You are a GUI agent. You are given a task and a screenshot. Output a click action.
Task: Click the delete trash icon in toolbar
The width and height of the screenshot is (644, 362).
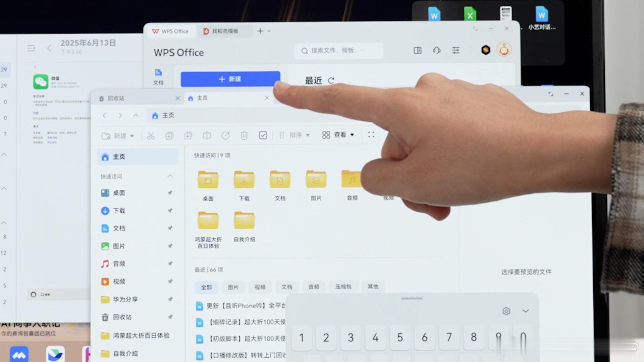pos(244,135)
